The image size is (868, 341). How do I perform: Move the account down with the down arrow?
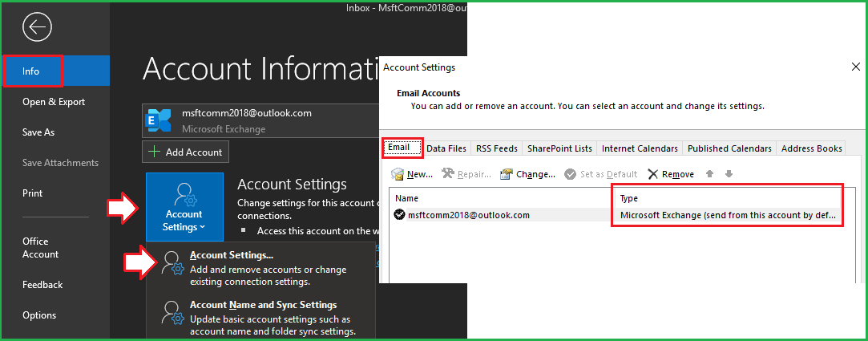[x=729, y=174]
